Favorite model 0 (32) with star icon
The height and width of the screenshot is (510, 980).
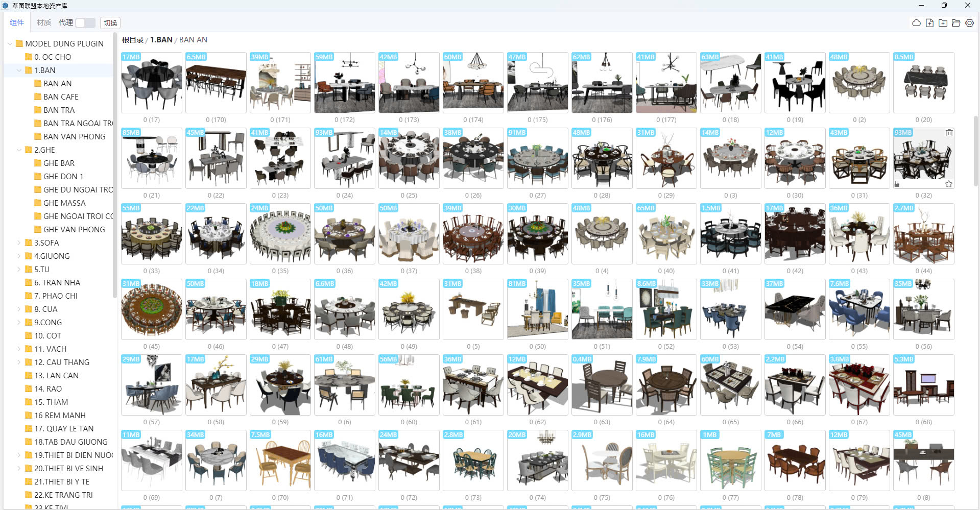point(949,184)
